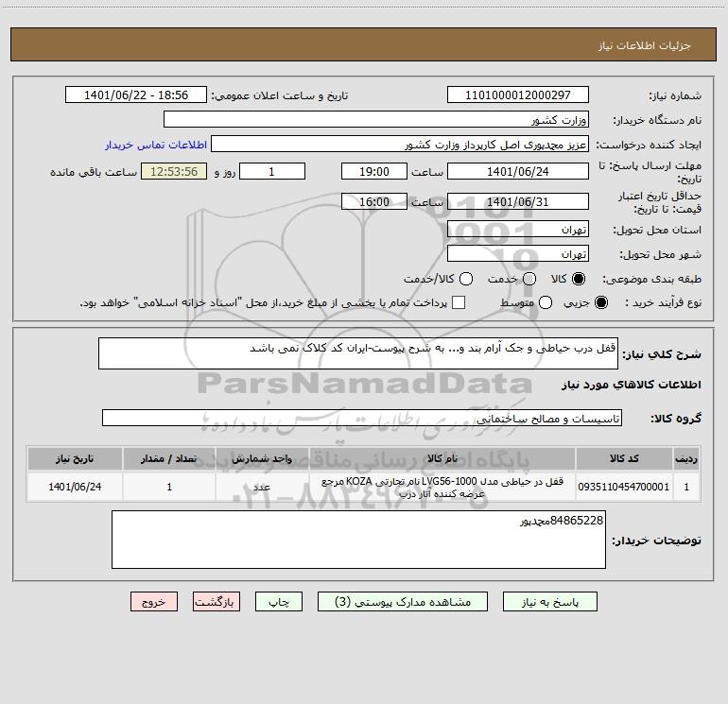Click the شرح کلی نیاز label
Image resolution: width=728 pixels, height=704 pixels.
[x=662, y=354]
